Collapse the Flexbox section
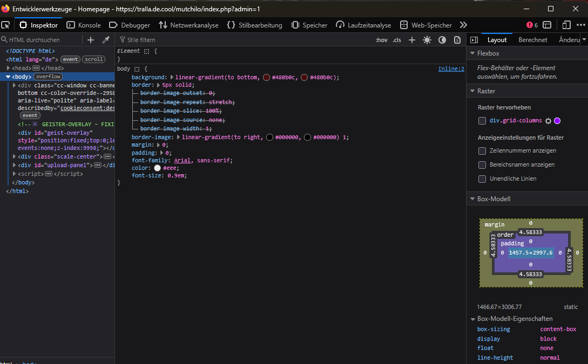The height and width of the screenshot is (364, 588). (x=472, y=53)
